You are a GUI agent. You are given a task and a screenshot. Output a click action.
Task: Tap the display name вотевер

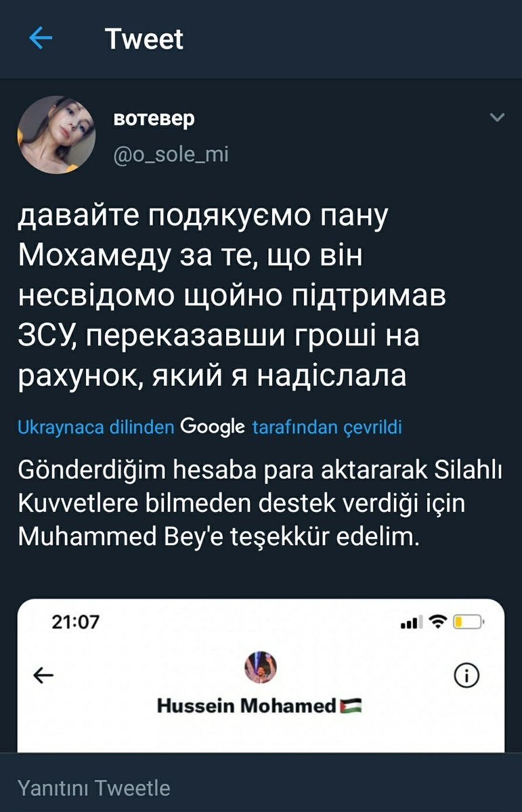(x=154, y=119)
